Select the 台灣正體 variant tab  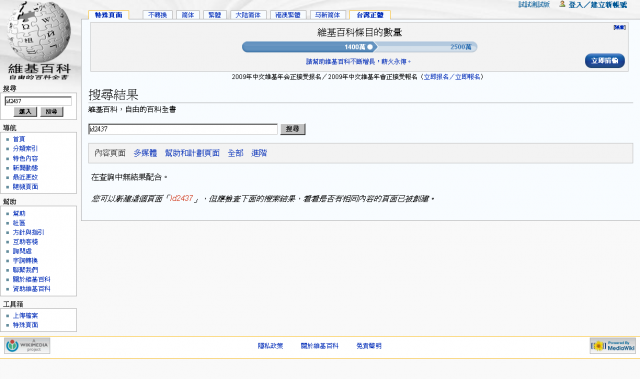(370, 15)
